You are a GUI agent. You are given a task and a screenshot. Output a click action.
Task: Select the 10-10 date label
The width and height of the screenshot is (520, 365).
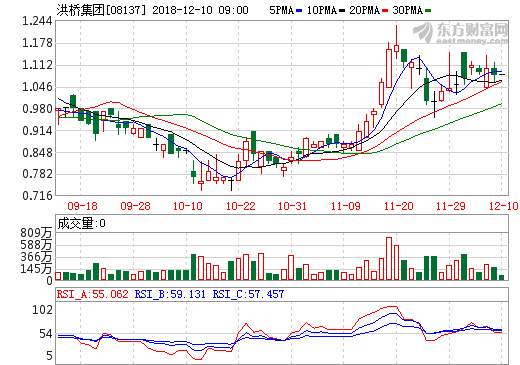pos(188,206)
